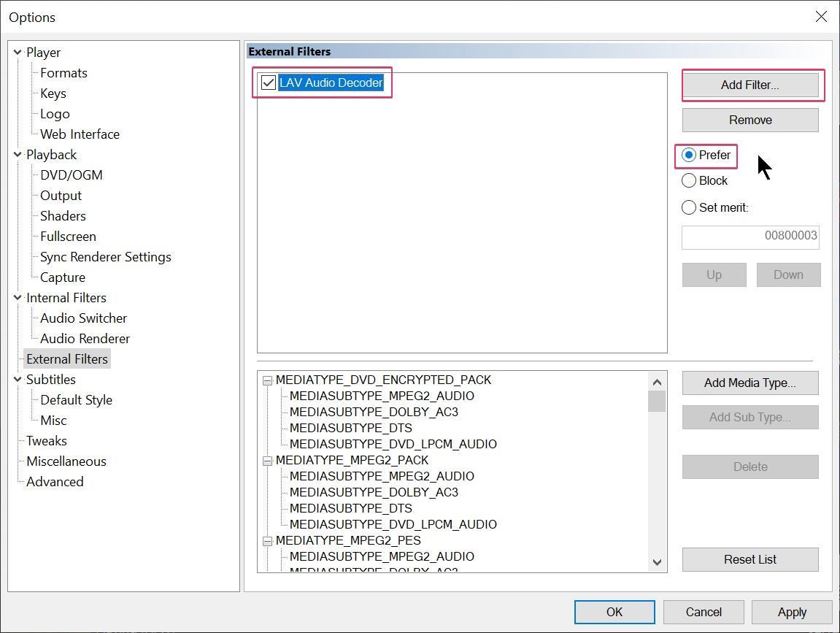The width and height of the screenshot is (840, 633).
Task: Collapse MEDIATYPE_DVD_ENCRYPTED_PACK node
Action: pyautogui.click(x=267, y=380)
